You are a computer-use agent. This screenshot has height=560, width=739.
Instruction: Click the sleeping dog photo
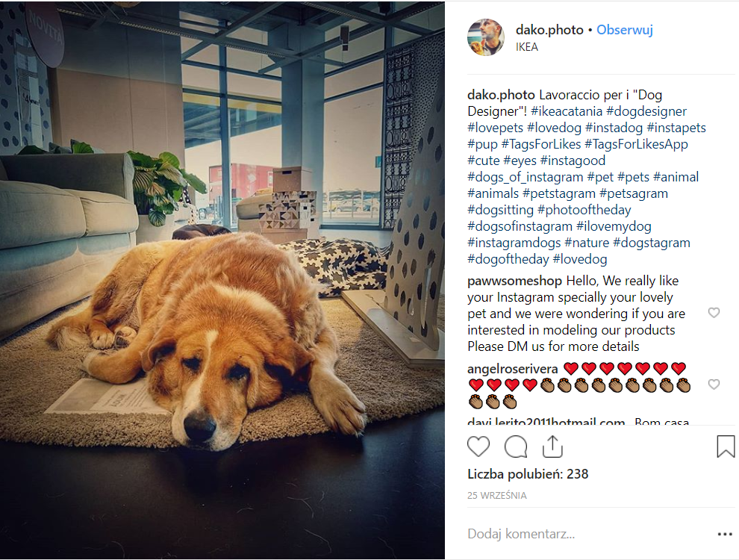click(222, 280)
